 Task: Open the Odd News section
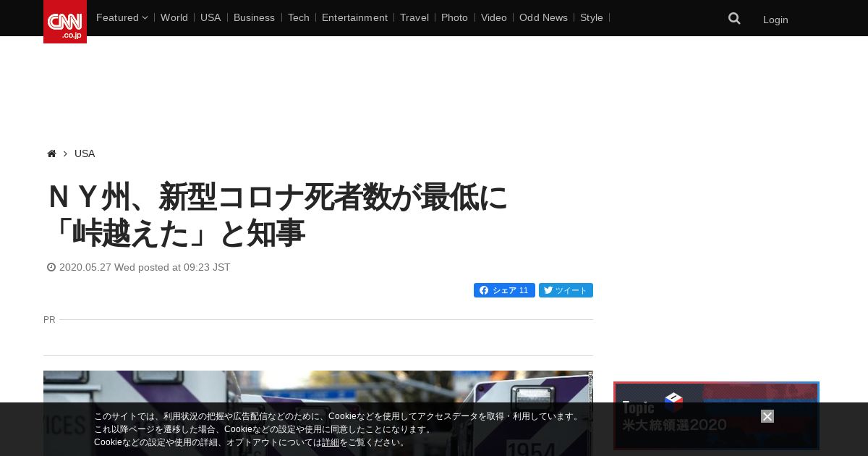[543, 17]
